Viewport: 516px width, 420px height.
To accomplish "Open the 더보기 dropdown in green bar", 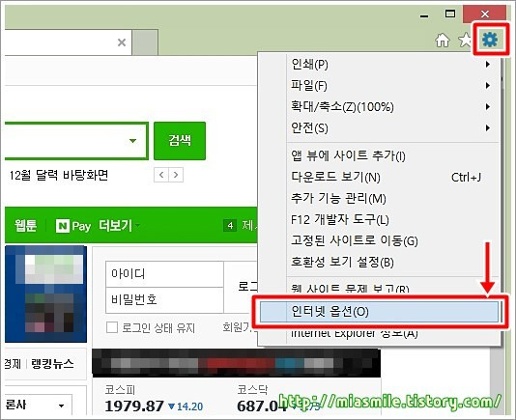I will pyautogui.click(x=119, y=226).
